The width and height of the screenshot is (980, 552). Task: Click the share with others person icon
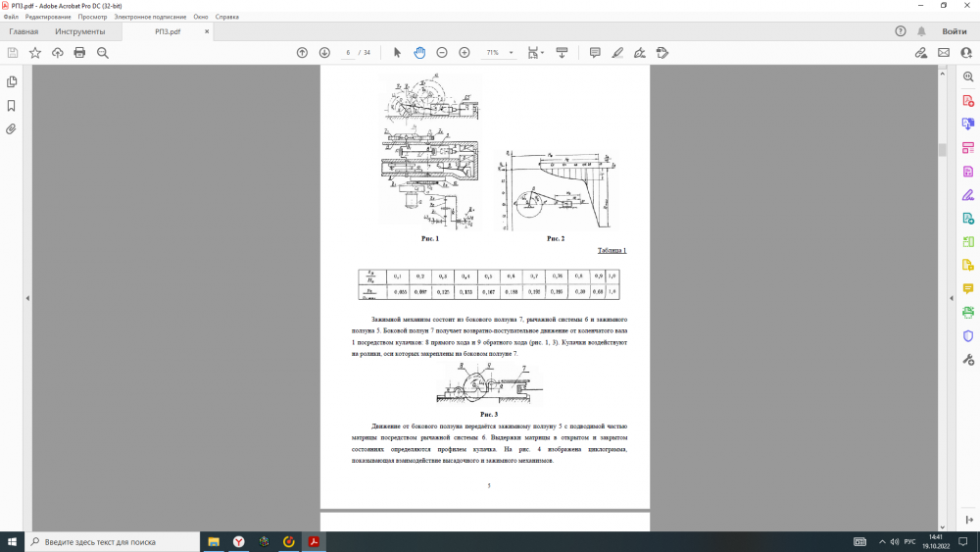(x=966, y=53)
